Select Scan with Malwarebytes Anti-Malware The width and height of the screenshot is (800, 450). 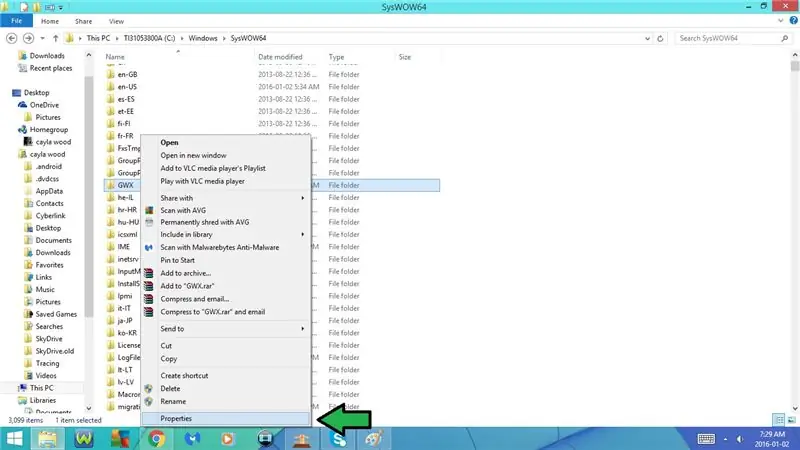click(226, 247)
